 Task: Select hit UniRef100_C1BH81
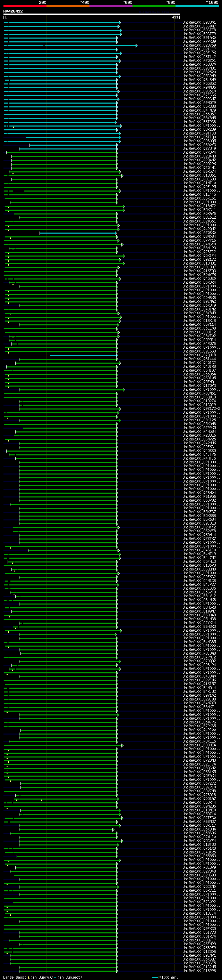coord(199,263)
